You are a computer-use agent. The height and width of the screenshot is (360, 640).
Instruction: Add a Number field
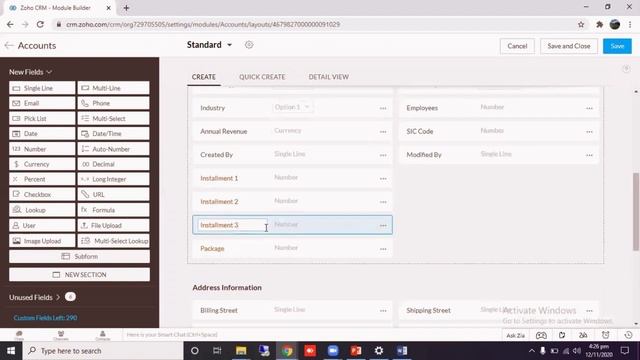pyautogui.click(x=42, y=149)
